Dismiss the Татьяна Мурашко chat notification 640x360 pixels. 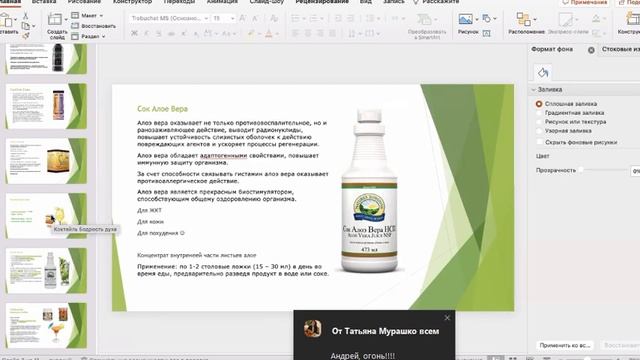tap(447, 318)
